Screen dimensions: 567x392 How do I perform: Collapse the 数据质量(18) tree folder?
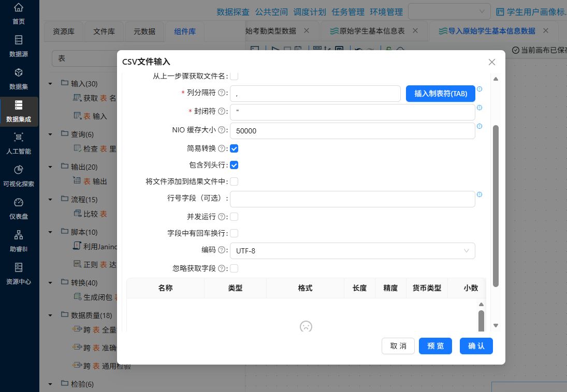click(50, 315)
